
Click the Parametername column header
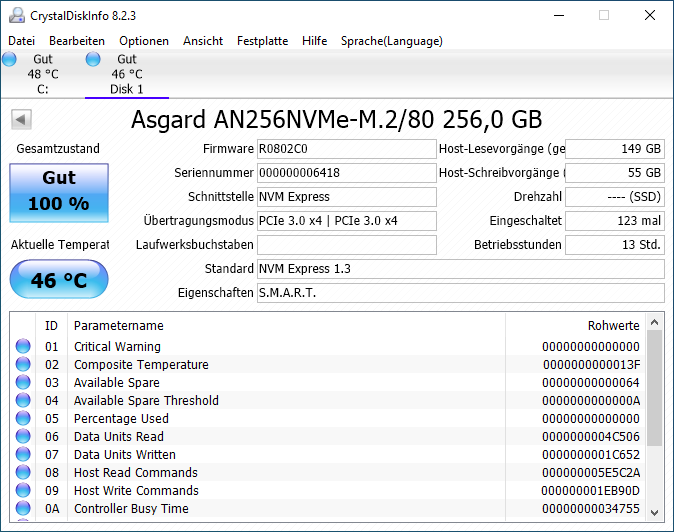coord(286,326)
